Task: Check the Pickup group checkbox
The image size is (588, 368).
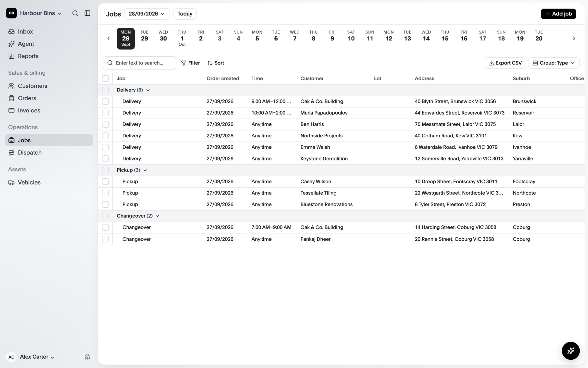Action: click(105, 170)
